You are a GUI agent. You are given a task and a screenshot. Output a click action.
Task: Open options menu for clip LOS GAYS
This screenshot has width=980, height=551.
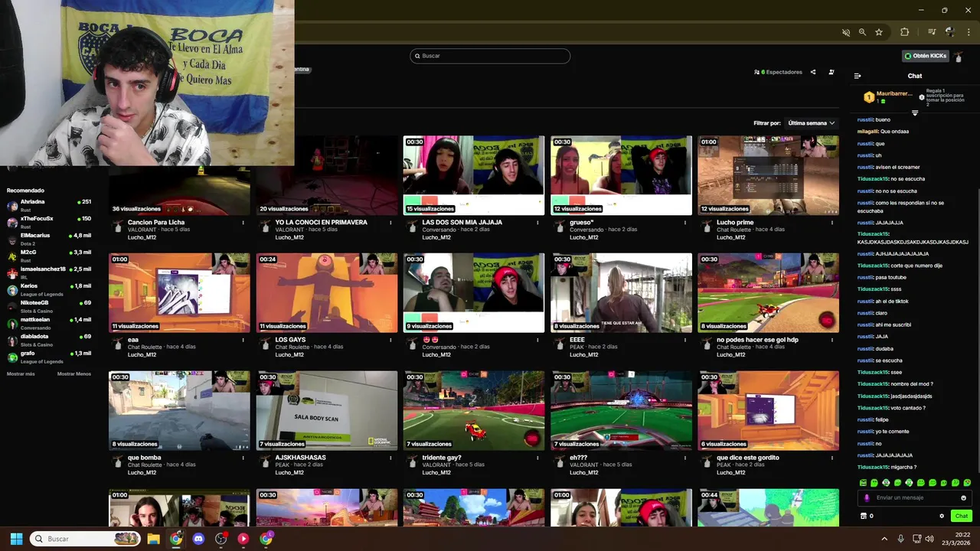point(390,340)
